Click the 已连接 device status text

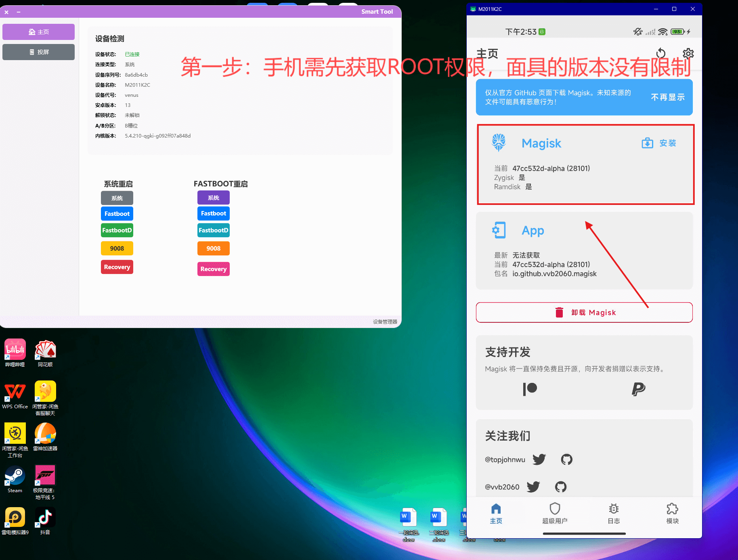[132, 54]
